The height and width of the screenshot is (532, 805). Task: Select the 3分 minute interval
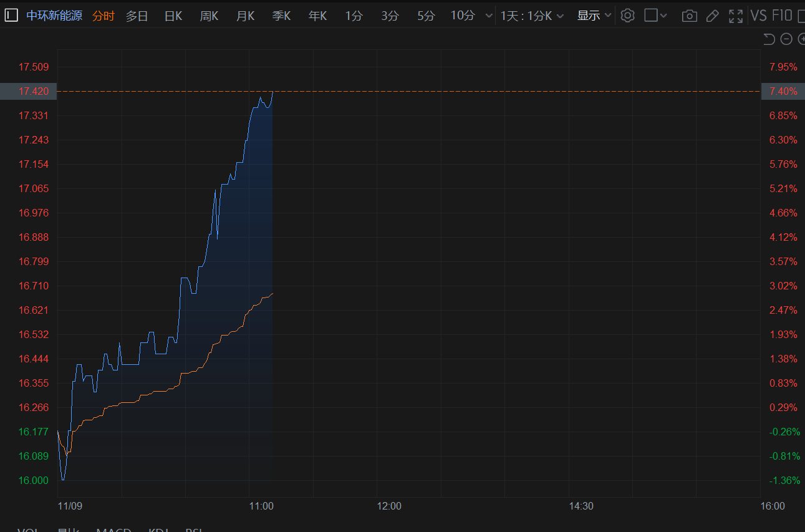tap(390, 16)
